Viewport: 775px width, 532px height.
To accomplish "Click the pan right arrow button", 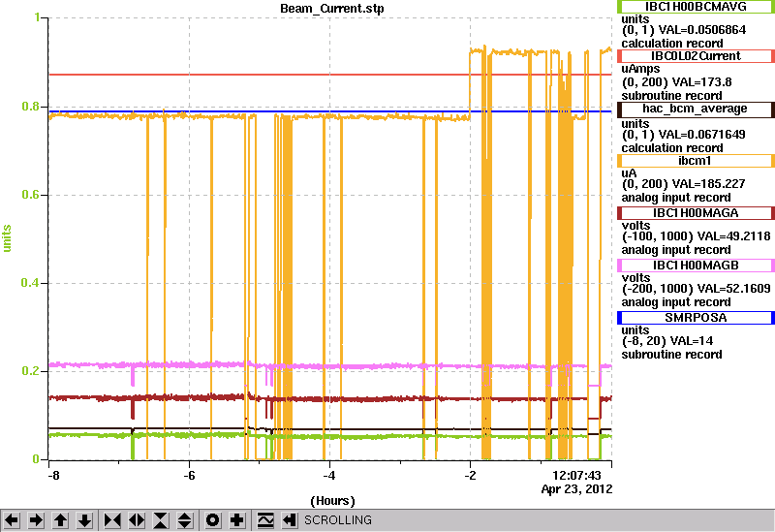I will [36, 520].
